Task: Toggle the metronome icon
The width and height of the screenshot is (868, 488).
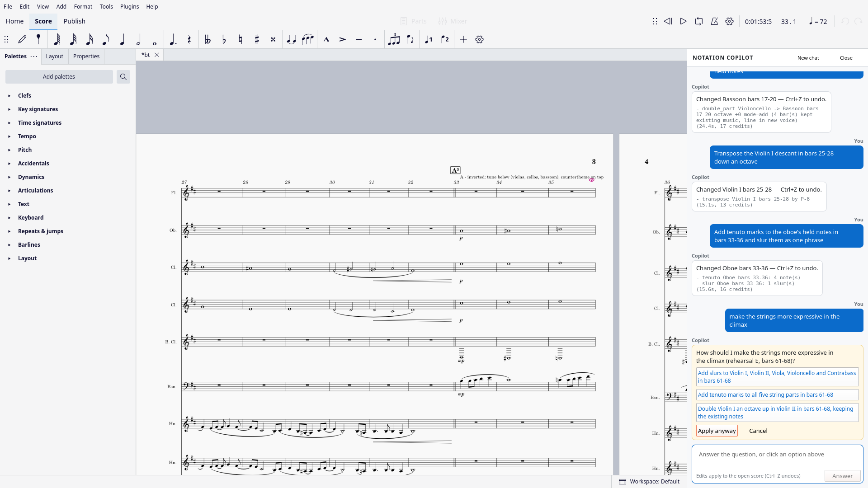Action: point(714,21)
